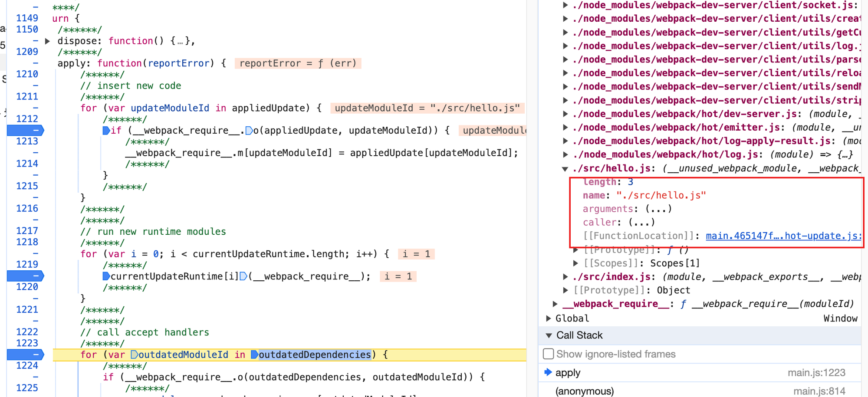Expand client/utils/log.js module entry
Screen dimensions: 868x397
(565, 46)
